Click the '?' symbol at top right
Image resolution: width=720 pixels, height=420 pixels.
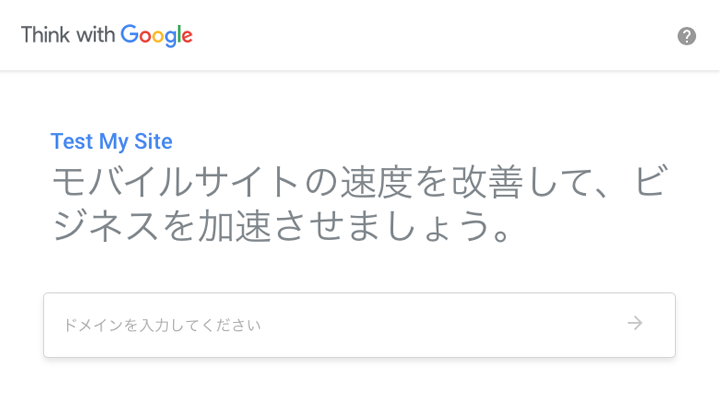point(686,36)
